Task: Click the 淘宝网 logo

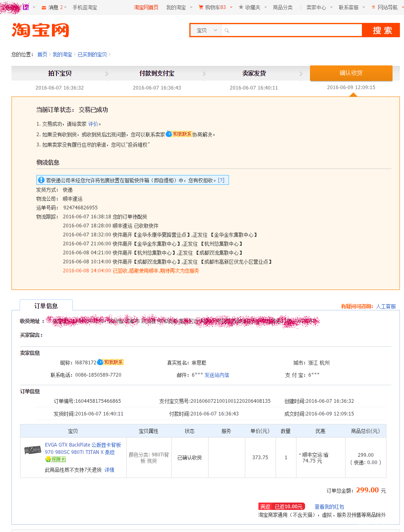Action: pyautogui.click(x=40, y=30)
